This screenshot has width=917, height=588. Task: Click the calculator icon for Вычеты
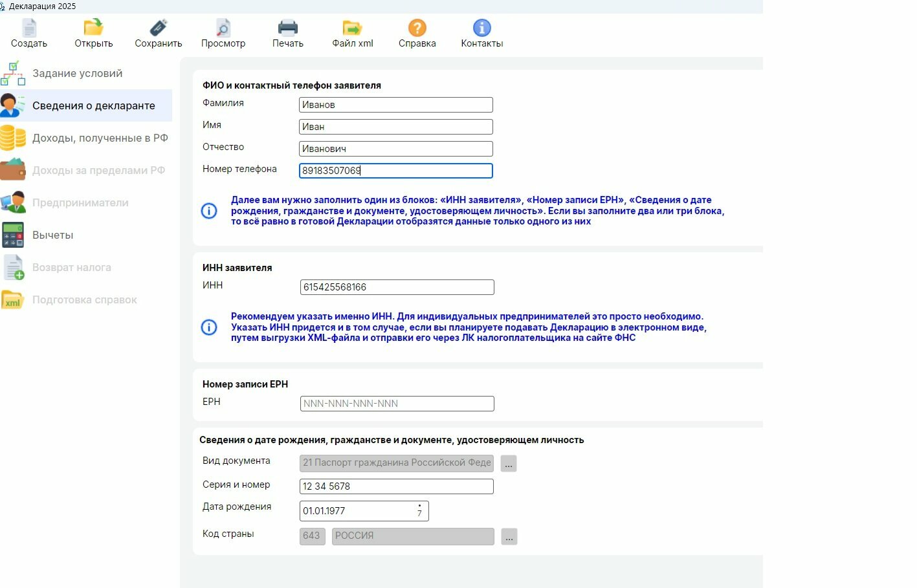[13, 235]
